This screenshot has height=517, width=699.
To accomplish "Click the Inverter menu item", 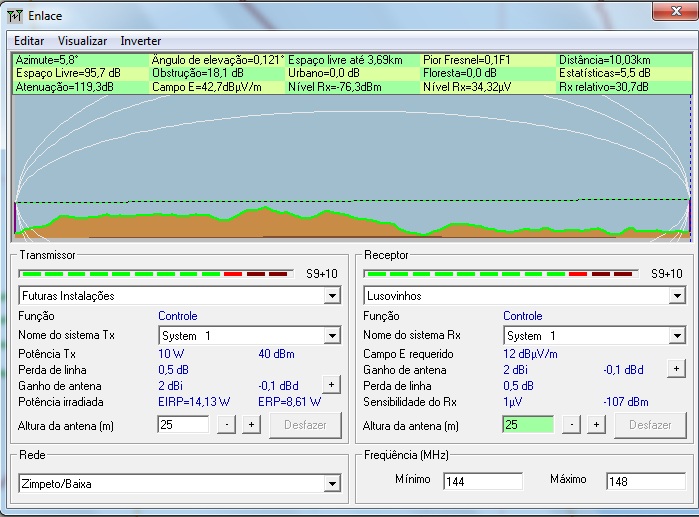I will click(x=141, y=41).
